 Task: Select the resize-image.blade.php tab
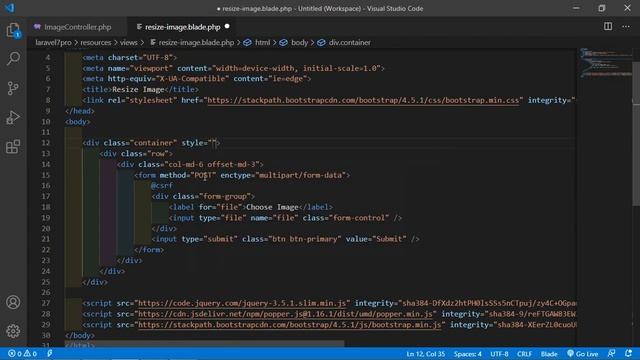pos(182,27)
